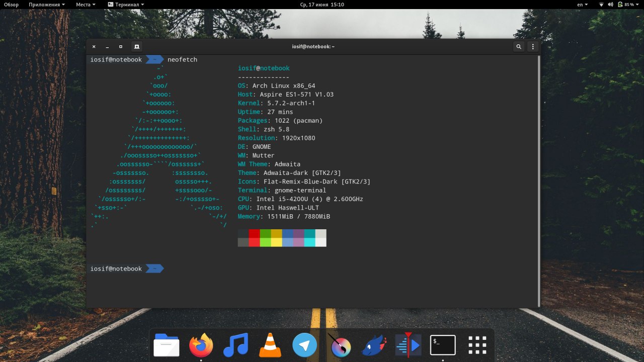Image resolution: width=644 pixels, height=362 pixels.
Task: Open Telegram from the dock
Action: 305,345
